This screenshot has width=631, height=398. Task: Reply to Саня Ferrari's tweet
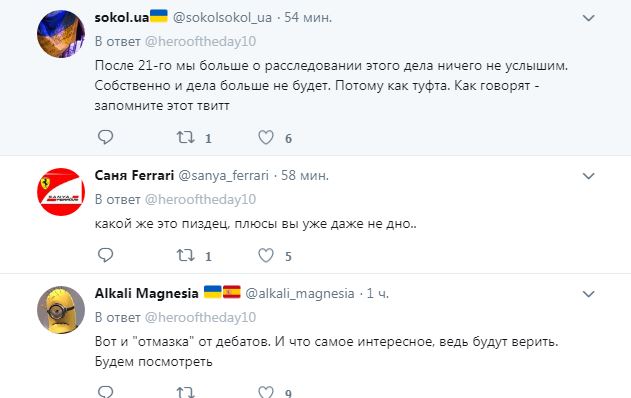(105, 255)
